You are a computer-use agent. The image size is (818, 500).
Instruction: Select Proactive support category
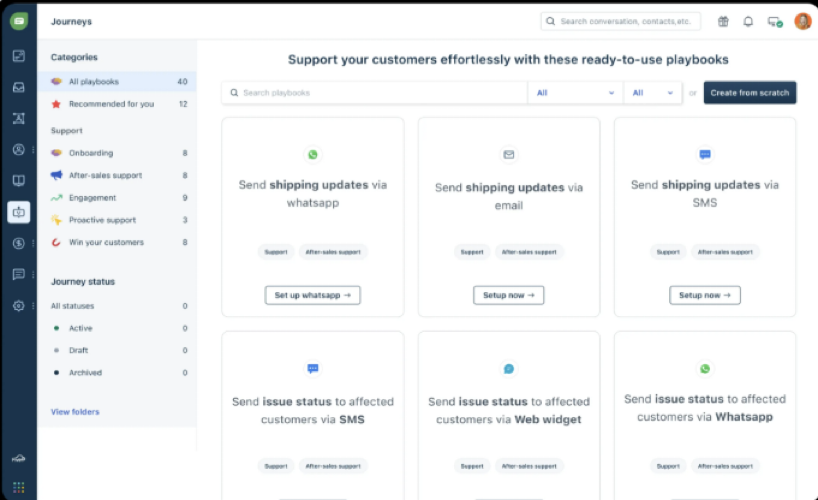click(x=118, y=220)
